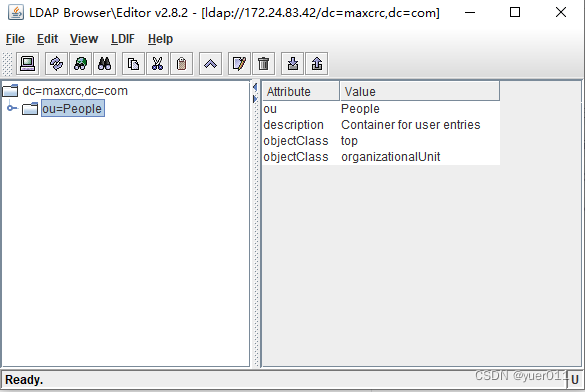Click the toolbar drag handle grip
Image resolution: width=585 pixels, height=392 pixels.
pyautogui.click(x=7, y=64)
